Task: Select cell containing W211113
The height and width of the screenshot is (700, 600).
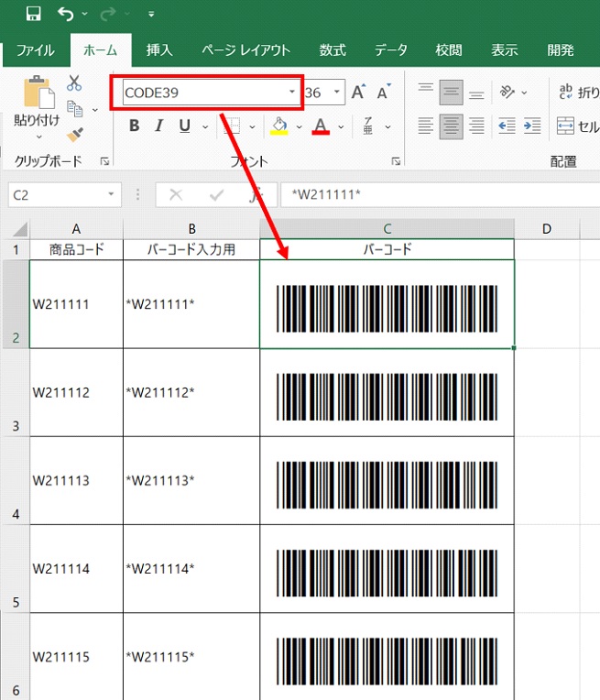Action: click(x=76, y=481)
